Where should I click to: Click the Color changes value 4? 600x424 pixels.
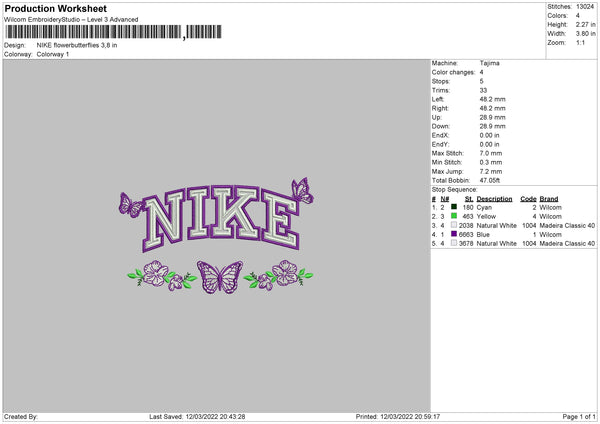pyautogui.click(x=481, y=72)
